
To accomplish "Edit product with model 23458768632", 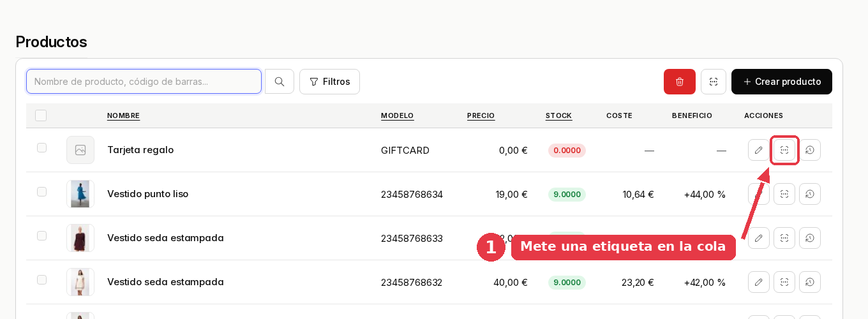I will coord(759,282).
